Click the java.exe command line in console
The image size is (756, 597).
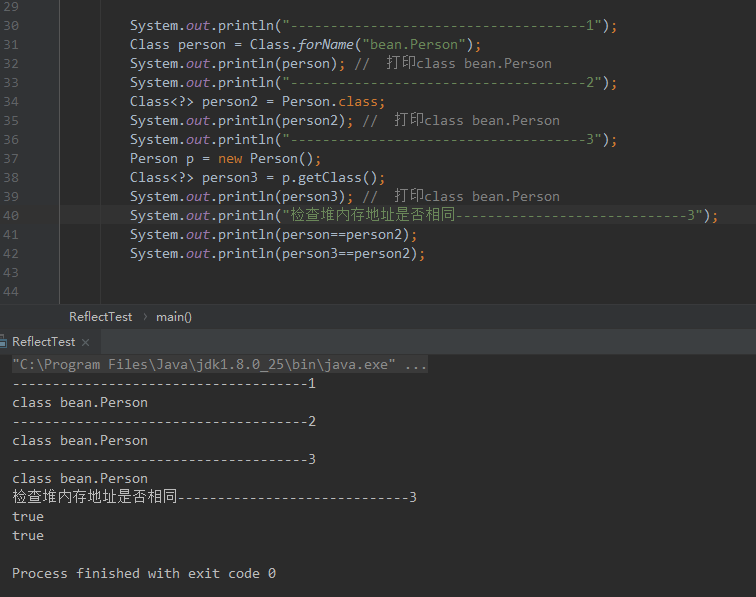219,365
